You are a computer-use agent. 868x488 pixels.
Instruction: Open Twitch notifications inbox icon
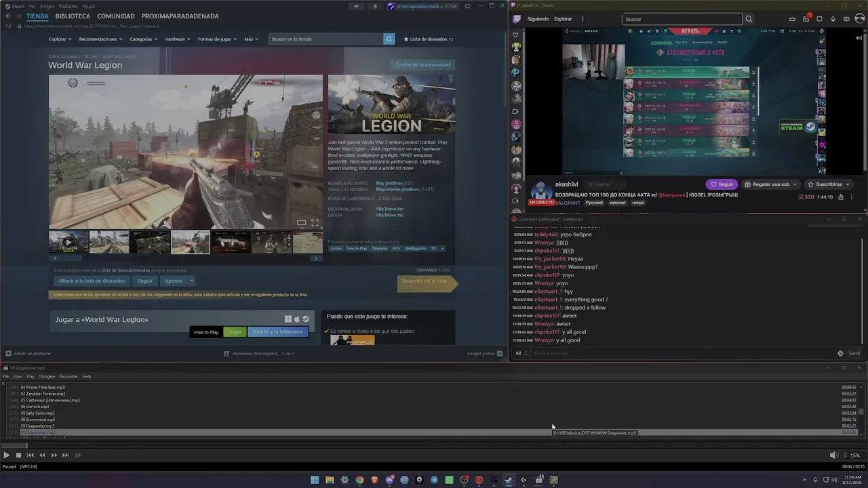click(x=806, y=19)
